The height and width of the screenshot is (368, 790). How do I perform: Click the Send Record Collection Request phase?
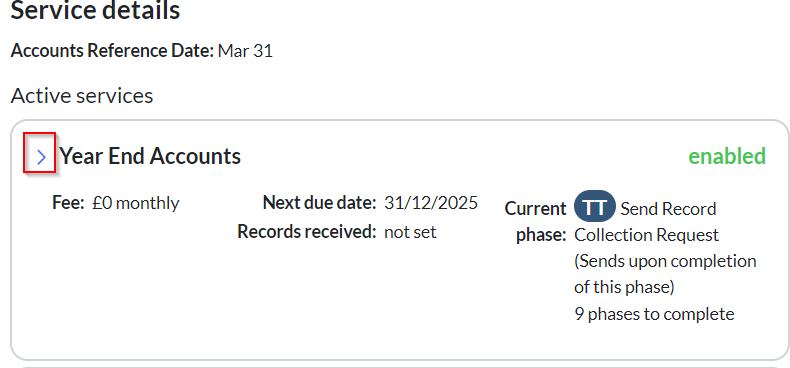646,222
